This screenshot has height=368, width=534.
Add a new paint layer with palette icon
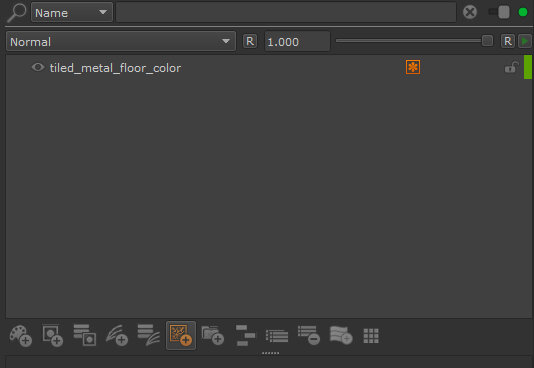20,336
